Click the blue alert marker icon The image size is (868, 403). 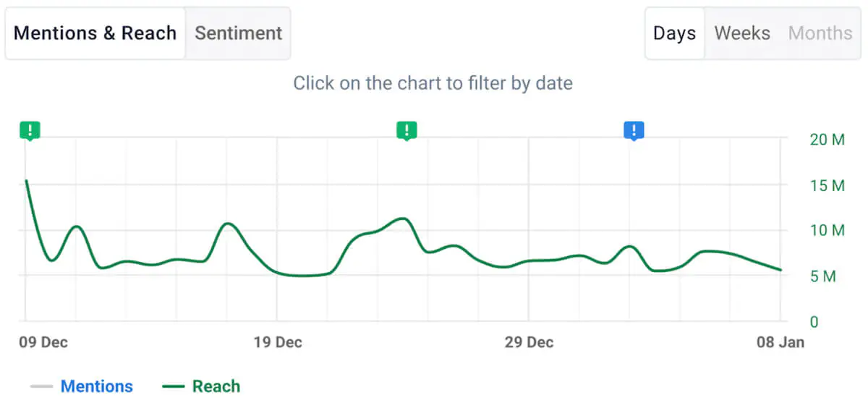[634, 131]
